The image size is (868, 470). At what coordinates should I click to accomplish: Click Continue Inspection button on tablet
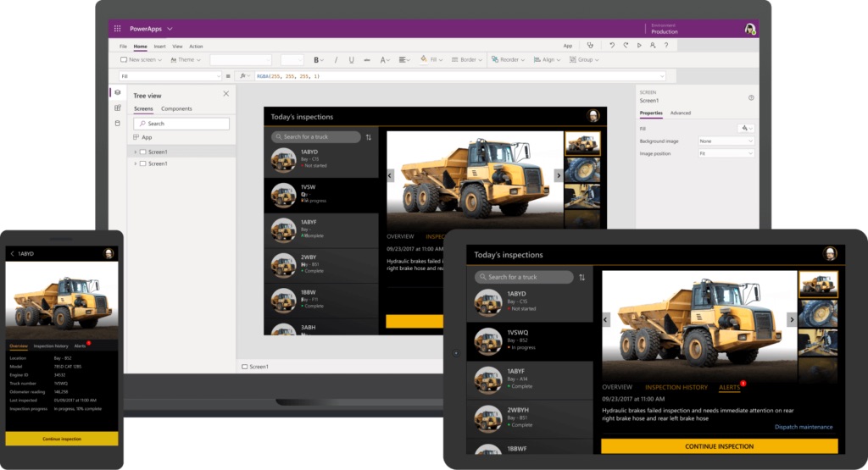coord(719,446)
